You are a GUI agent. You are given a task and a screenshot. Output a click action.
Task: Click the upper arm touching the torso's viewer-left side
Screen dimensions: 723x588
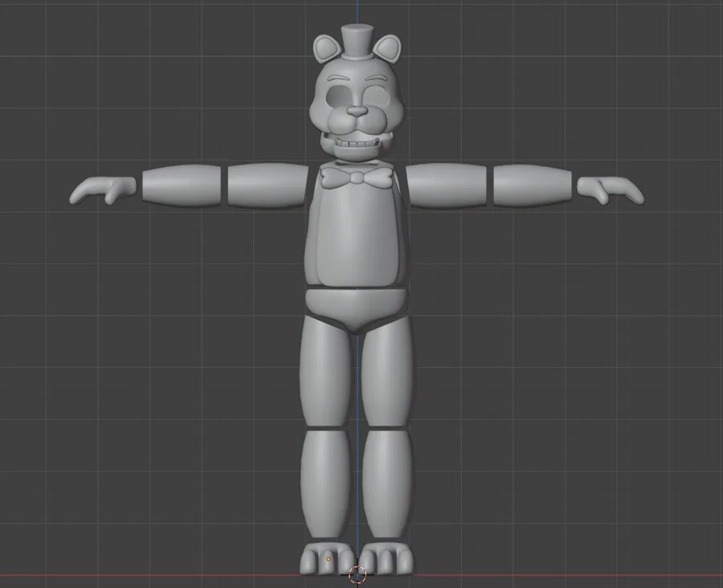[268, 186]
